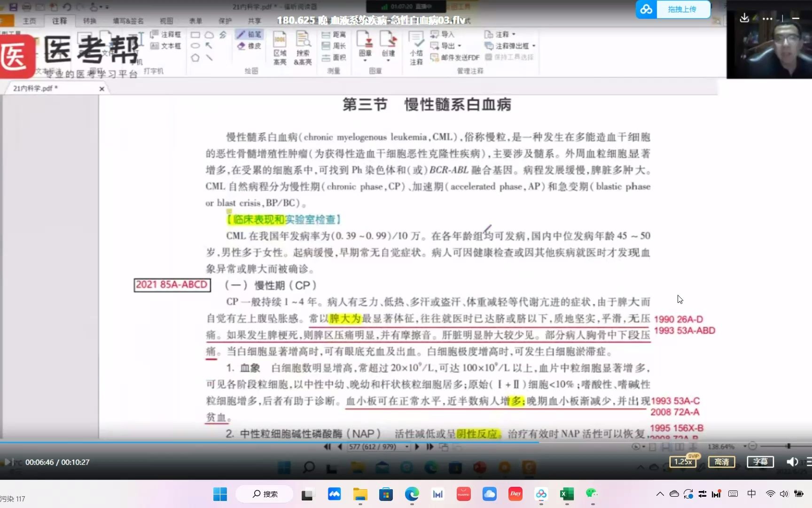This screenshot has height=508, width=812.
Task: Select the Distance (距离) measure tool
Action: (334, 34)
